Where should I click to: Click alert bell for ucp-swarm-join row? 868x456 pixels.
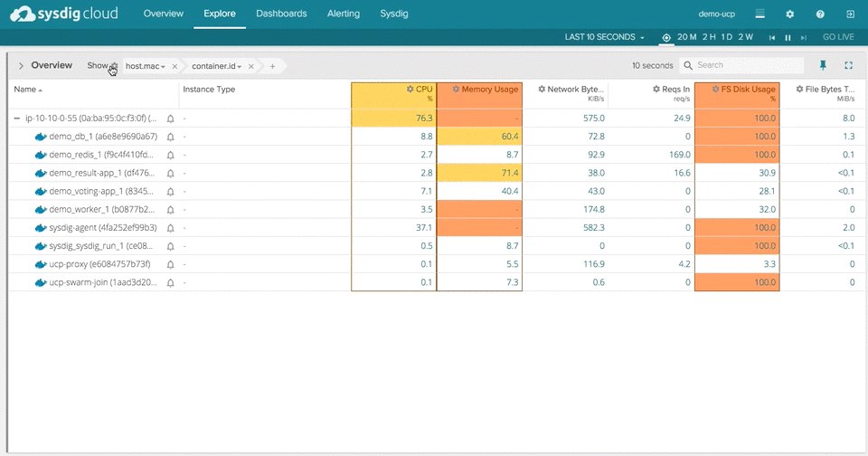coord(171,282)
